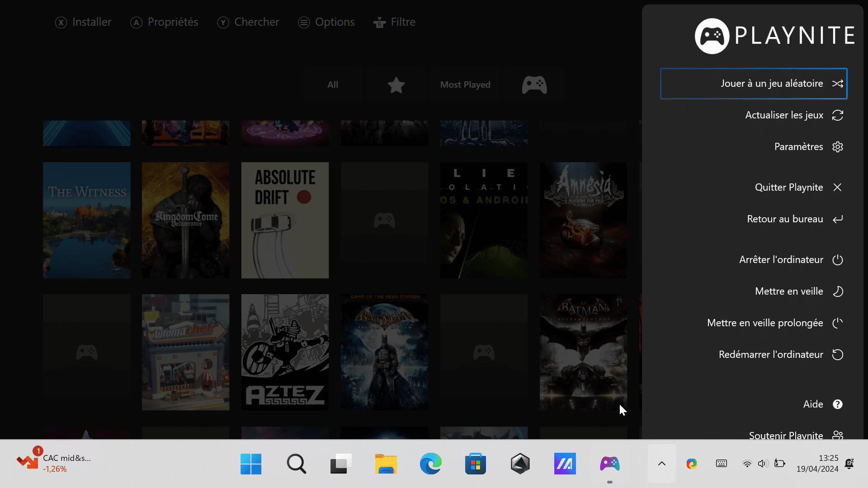868x488 pixels.
Task: Click the speaker volume tray icon
Action: coord(763,464)
